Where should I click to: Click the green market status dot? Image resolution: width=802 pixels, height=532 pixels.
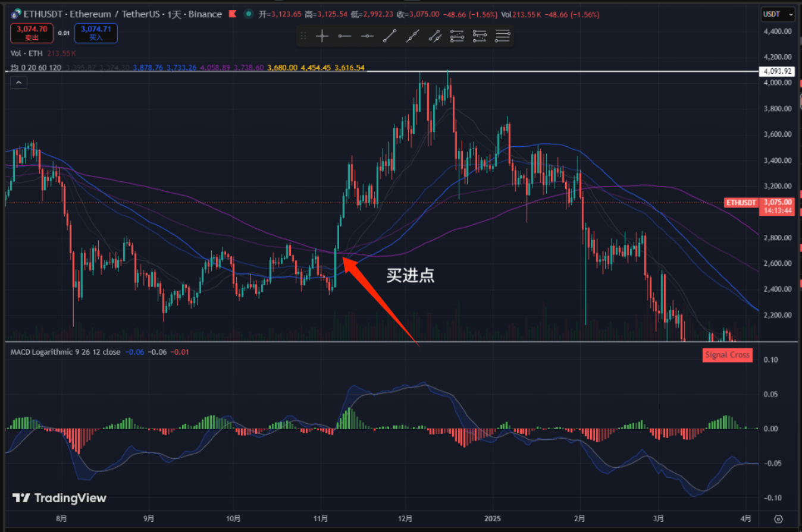coord(247,14)
